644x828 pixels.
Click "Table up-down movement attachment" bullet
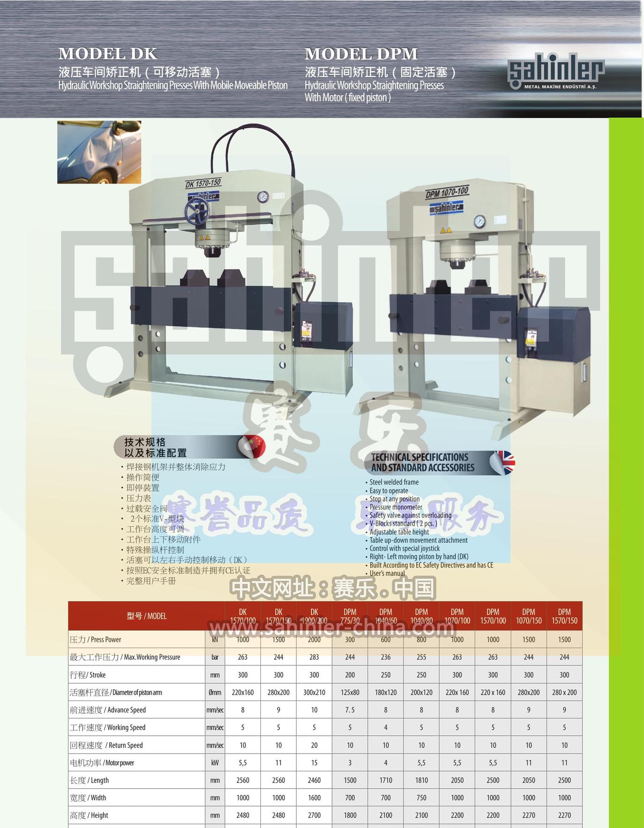pyautogui.click(x=418, y=540)
